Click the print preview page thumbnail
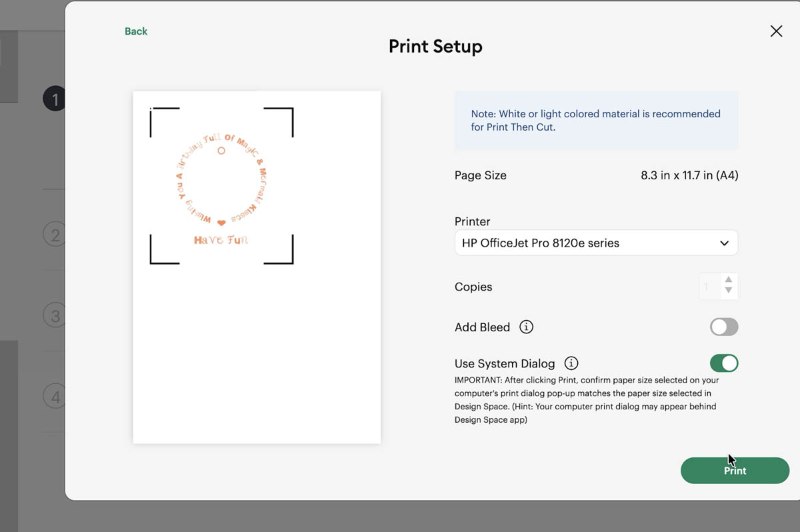 (257, 267)
